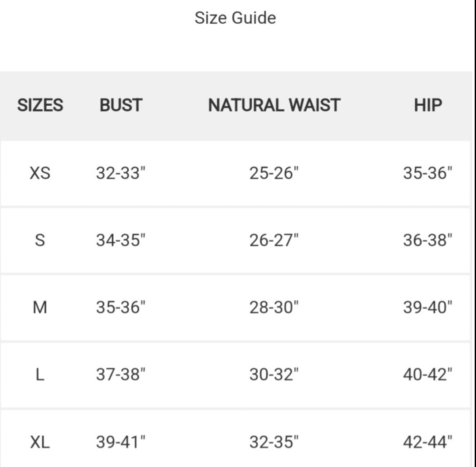The image size is (476, 467).
Task: Click the XL bust measurement 39-41"
Action: (x=121, y=442)
